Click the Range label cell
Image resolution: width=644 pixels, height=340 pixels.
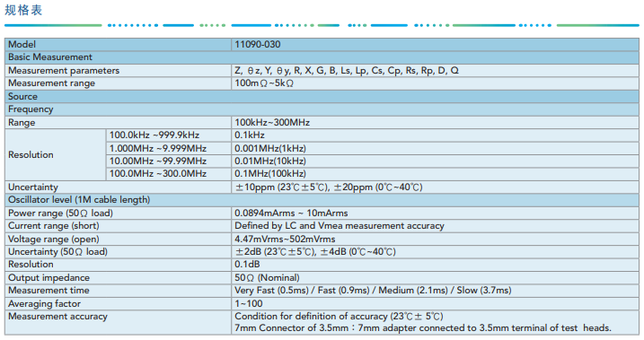[x=118, y=123]
